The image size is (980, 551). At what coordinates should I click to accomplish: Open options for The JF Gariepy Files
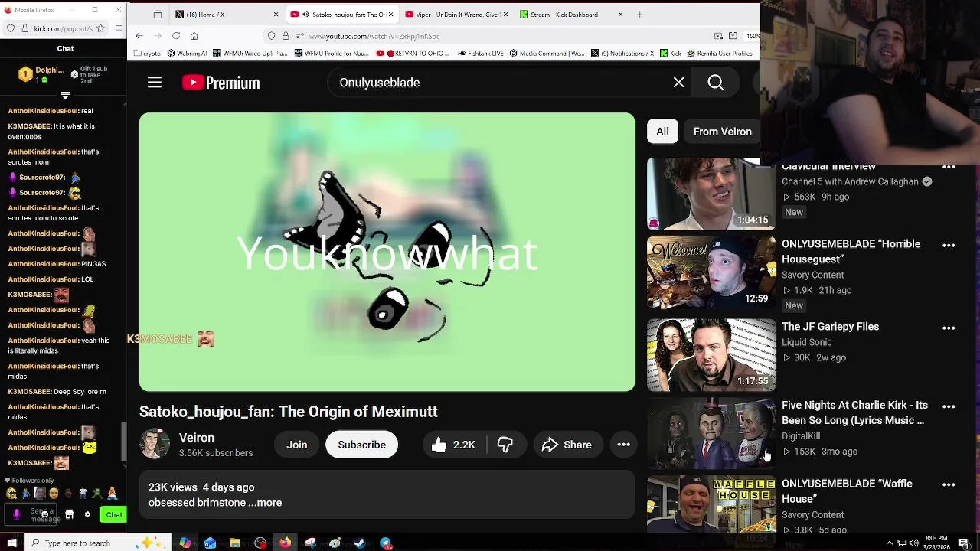pos(949,328)
